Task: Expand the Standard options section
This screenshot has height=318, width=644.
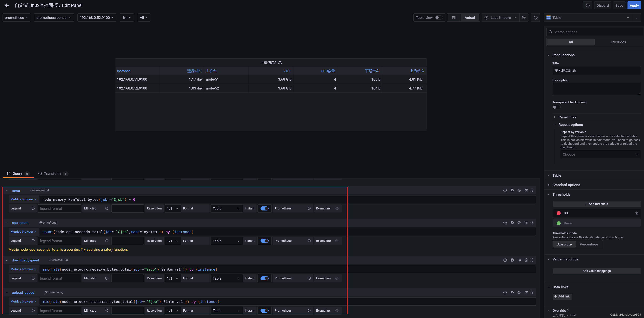Action: pos(566,185)
